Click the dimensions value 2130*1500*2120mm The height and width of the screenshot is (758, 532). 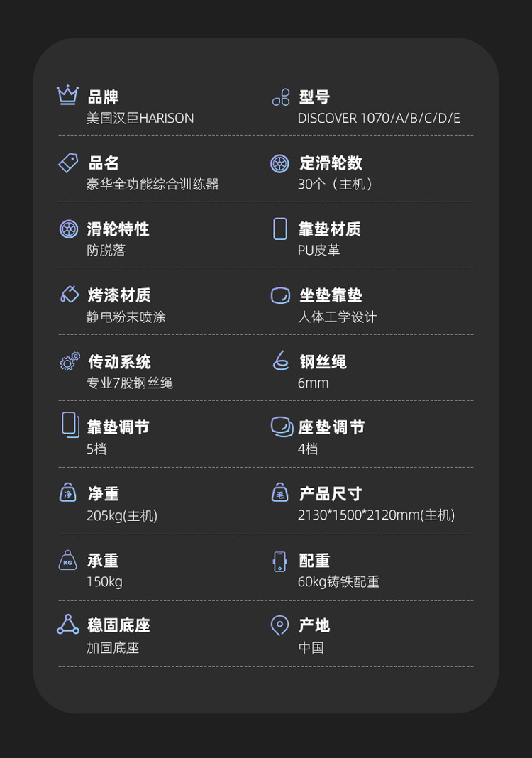376,515
